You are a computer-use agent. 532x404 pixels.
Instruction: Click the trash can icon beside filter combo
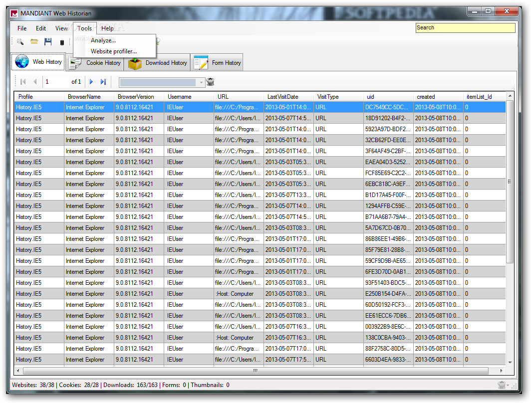[211, 82]
